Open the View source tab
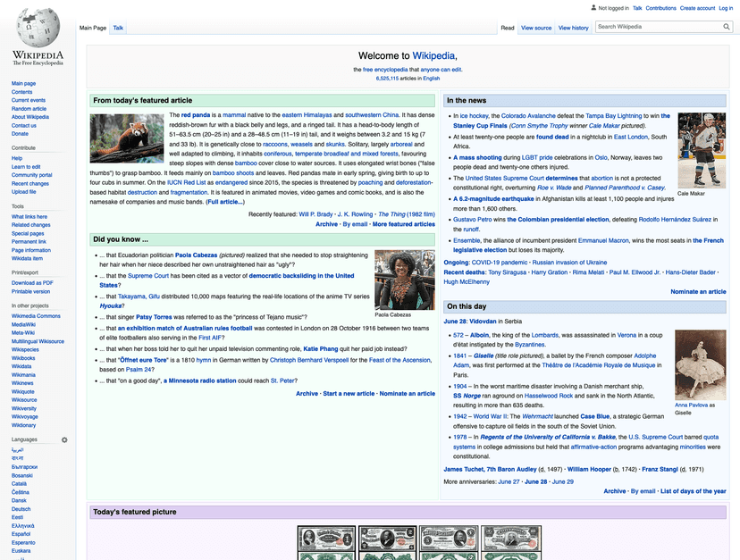Image resolution: width=740 pixels, height=560 pixels. point(536,28)
